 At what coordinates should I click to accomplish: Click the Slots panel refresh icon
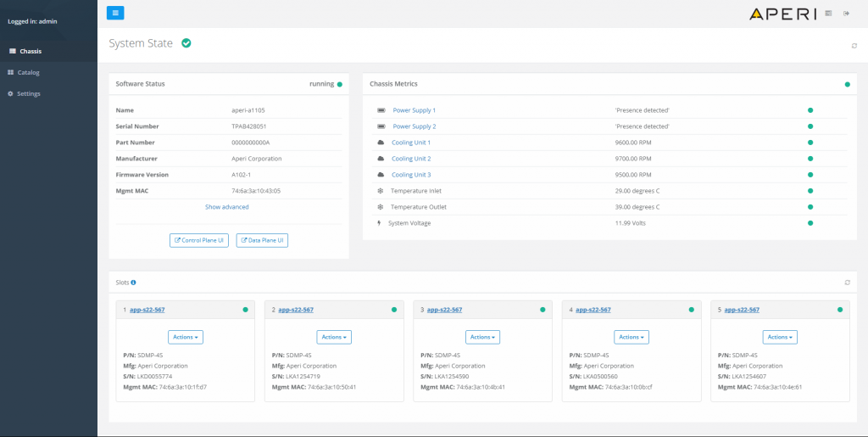coord(847,282)
